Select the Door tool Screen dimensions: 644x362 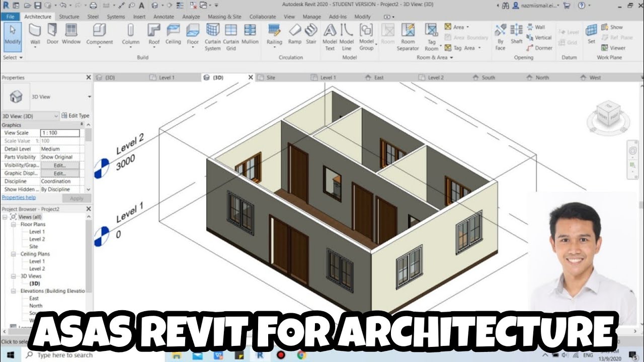tap(52, 34)
